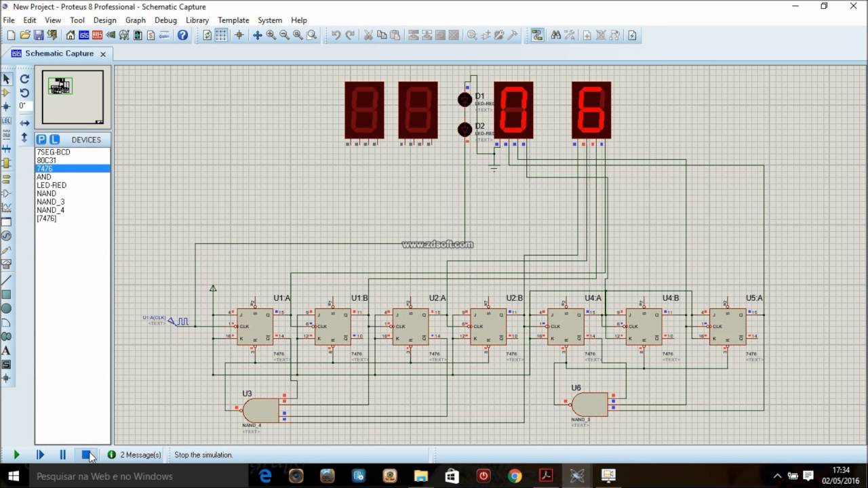Stop the simulation

(x=86, y=455)
